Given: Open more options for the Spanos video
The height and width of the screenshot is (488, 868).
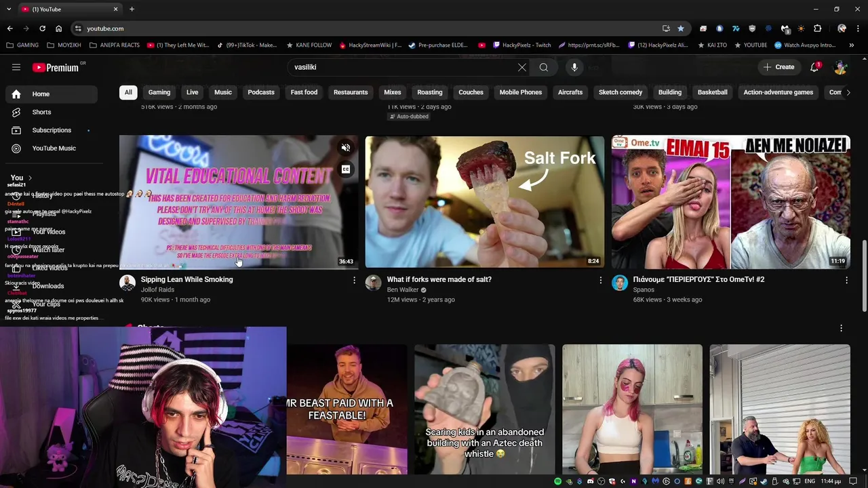Looking at the screenshot, I should click(846, 280).
